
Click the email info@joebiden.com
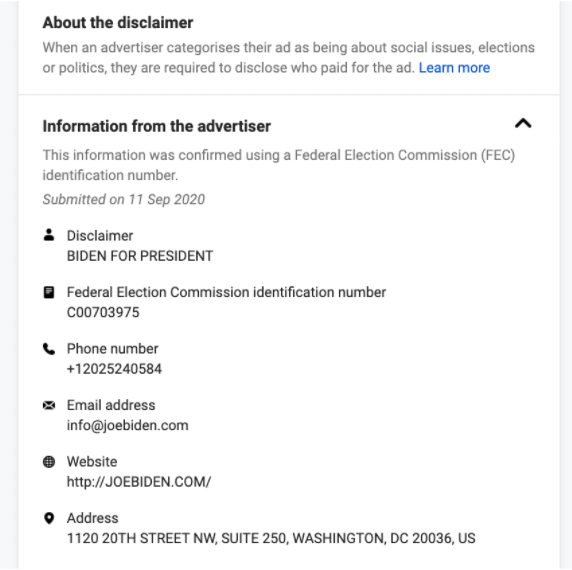click(x=128, y=426)
